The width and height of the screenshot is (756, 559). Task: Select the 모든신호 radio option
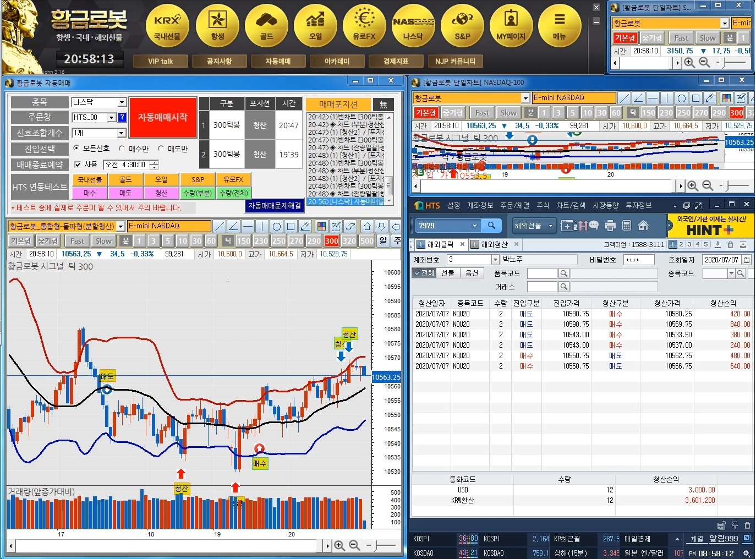pyautogui.click(x=76, y=149)
